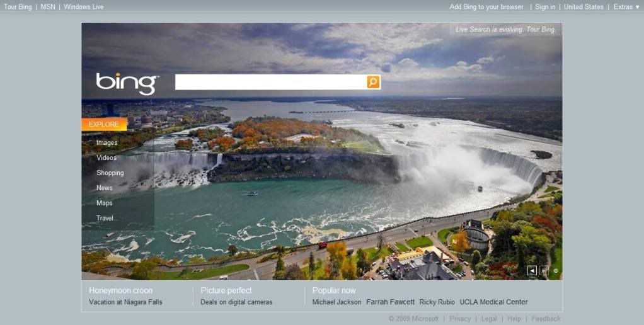Go to Shopping in Explore sidebar
This screenshot has width=644, height=325.
pyautogui.click(x=110, y=173)
